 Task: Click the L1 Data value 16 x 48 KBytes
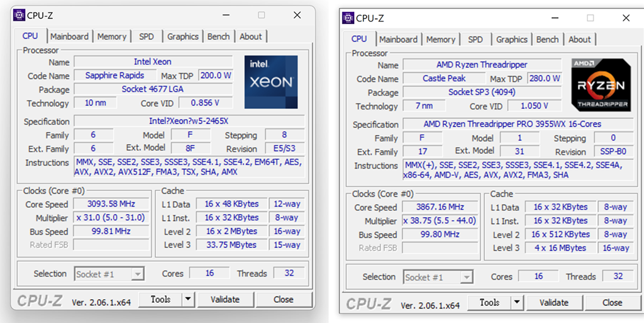pyautogui.click(x=231, y=204)
